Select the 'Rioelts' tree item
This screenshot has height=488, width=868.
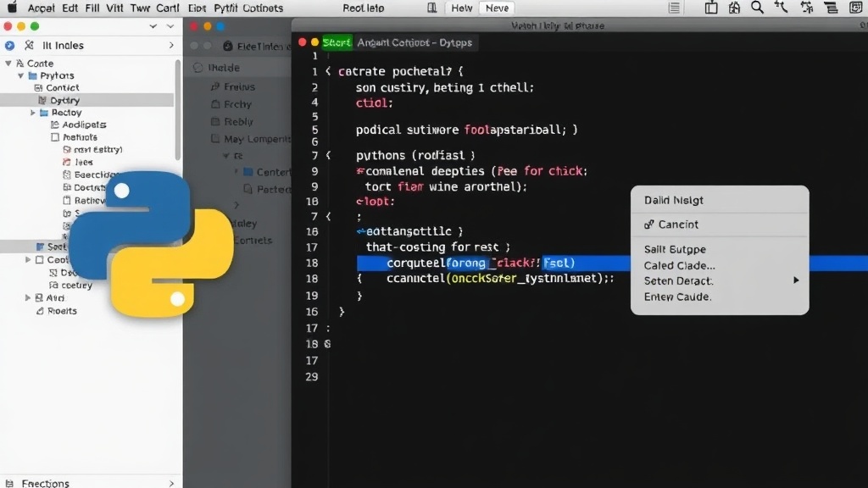(62, 311)
